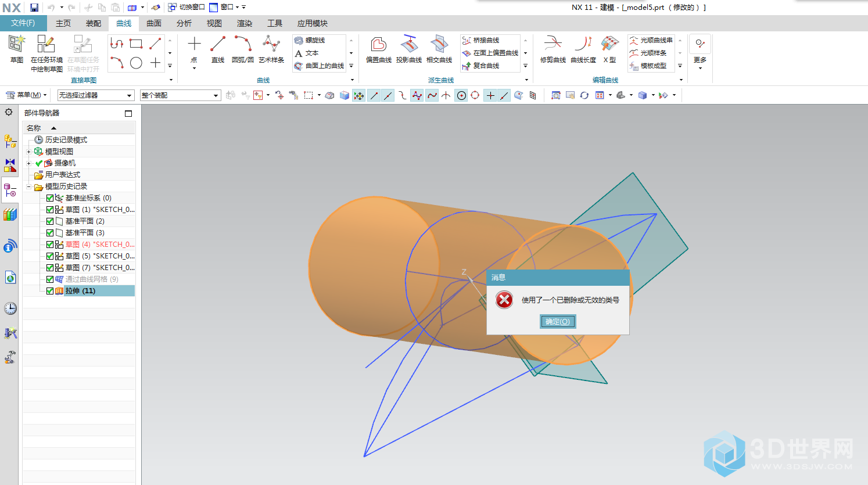Expand the 模型视图 tree node
Viewport: 868px width, 485px height.
tap(28, 152)
